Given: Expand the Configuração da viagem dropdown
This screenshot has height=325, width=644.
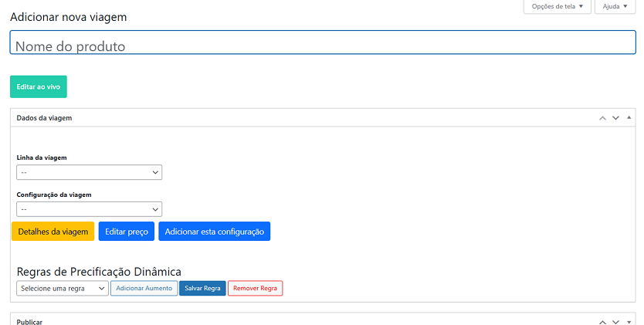Looking at the screenshot, I should [x=89, y=209].
